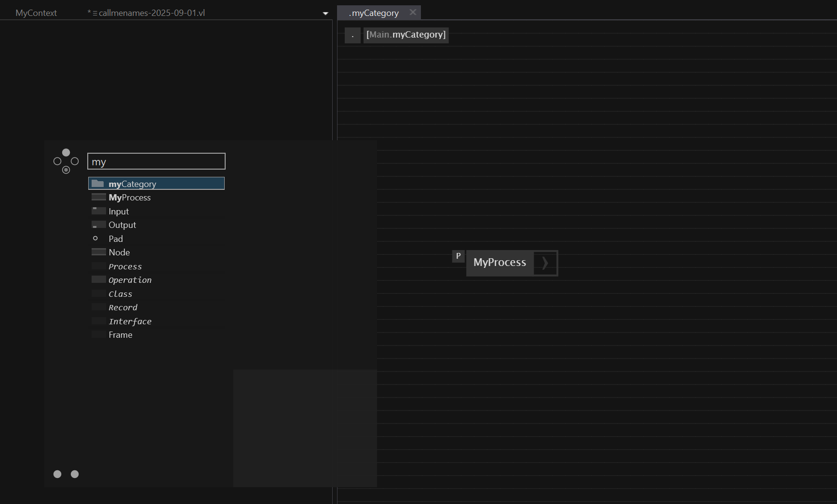
Task: Click the dot button before Main.myCategory
Action: tap(352, 35)
